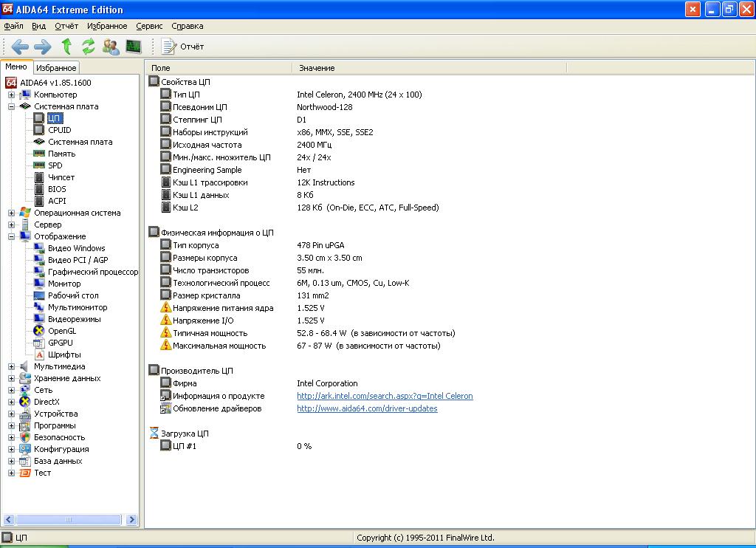Go forward with the blue right arrow
This screenshot has height=548, width=756.
click(x=42, y=47)
